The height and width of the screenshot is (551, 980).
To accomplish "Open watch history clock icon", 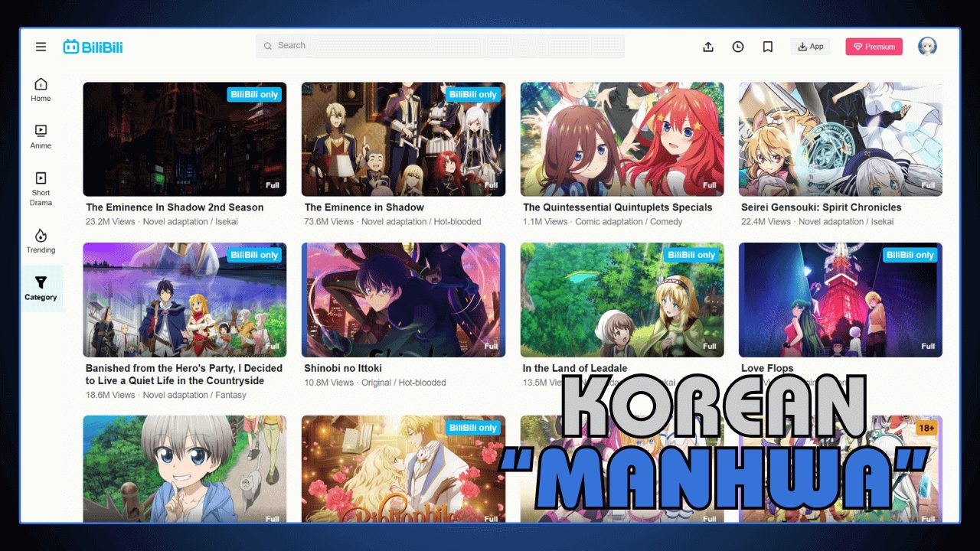I will click(737, 47).
